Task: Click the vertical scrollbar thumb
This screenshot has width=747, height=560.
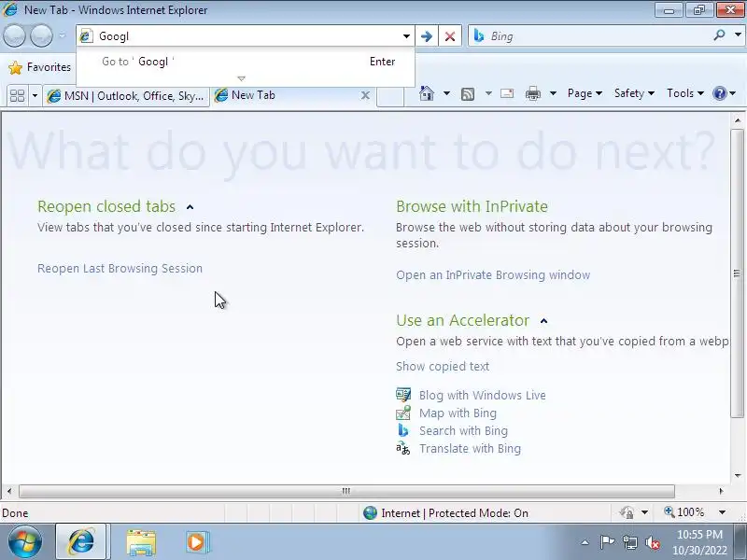Action: (737, 273)
